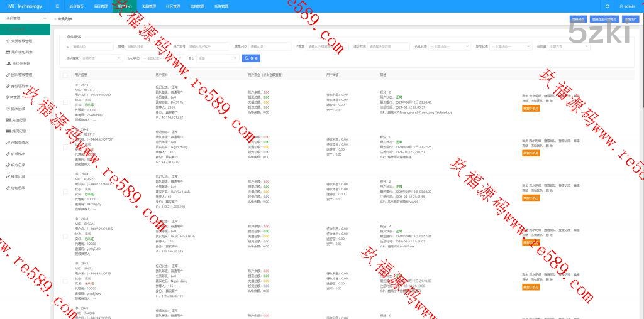Click the blue 搜索 search button
The image size is (644, 319).
251,58
